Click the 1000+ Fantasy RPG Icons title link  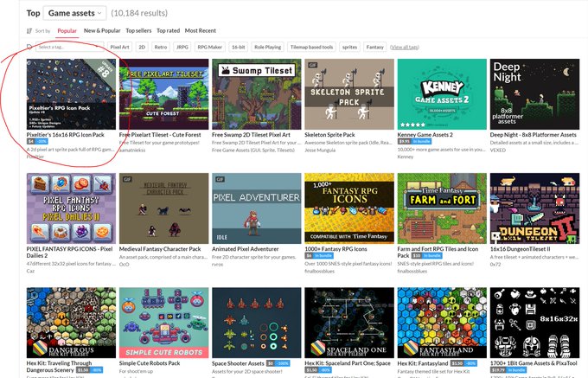(336, 249)
